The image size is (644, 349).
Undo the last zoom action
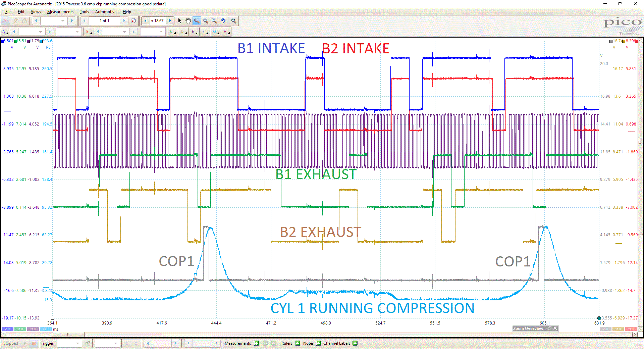223,21
